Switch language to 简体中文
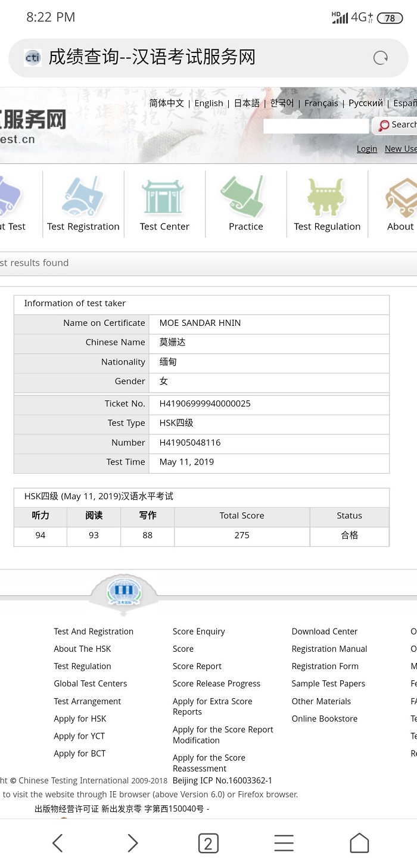 167,103
